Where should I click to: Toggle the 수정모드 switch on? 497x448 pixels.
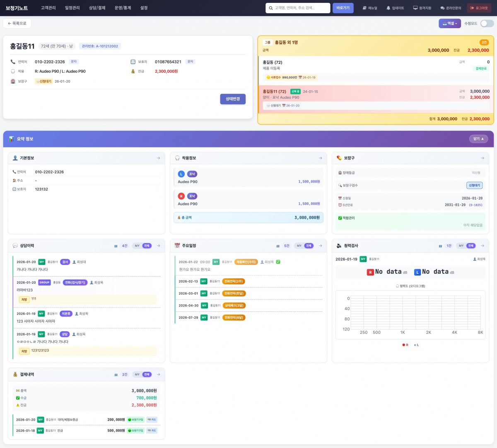(487, 24)
